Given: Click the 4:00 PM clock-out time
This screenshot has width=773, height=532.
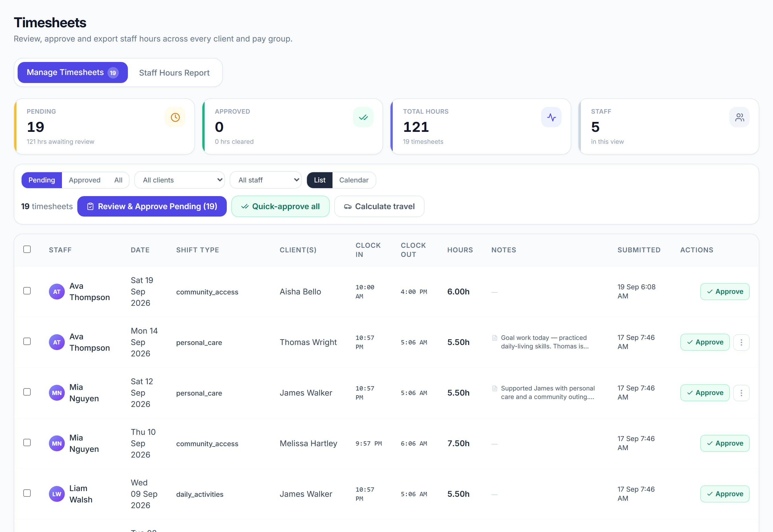Looking at the screenshot, I should 414,292.
